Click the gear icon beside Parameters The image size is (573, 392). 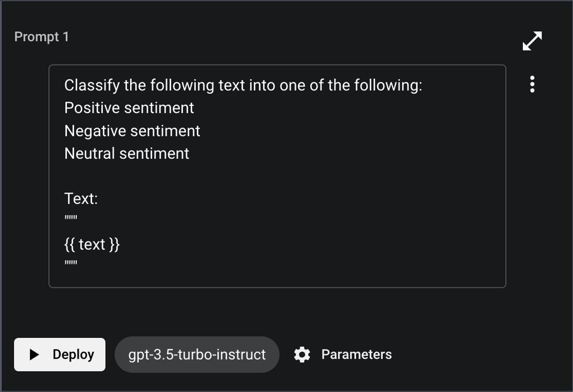pos(302,354)
